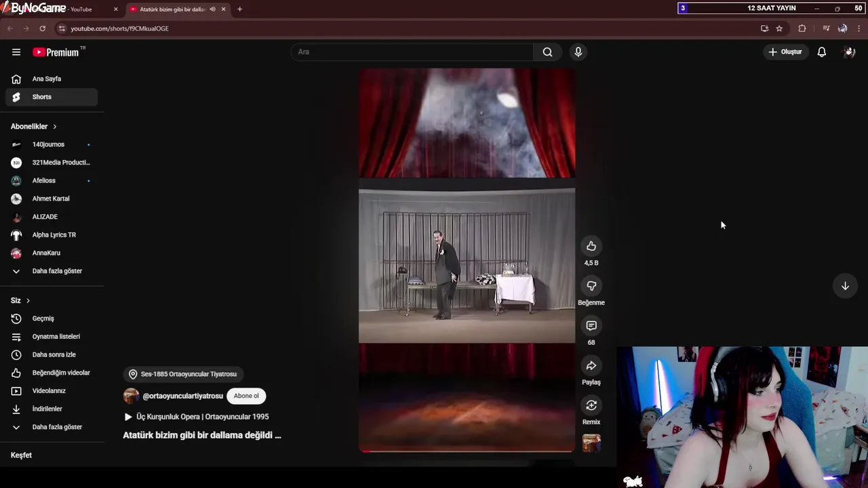The height and width of the screenshot is (488, 868).
Task: Open İndirilenler downloads
Action: (52, 409)
